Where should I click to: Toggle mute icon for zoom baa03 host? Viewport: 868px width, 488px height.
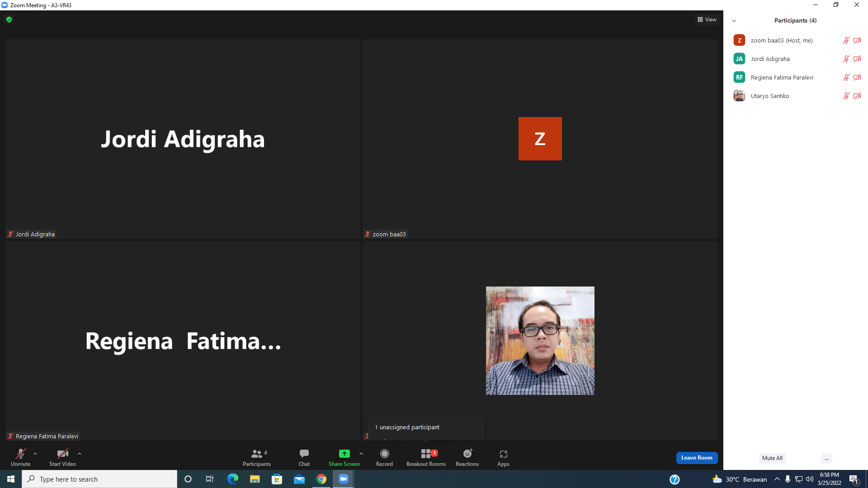pos(846,40)
